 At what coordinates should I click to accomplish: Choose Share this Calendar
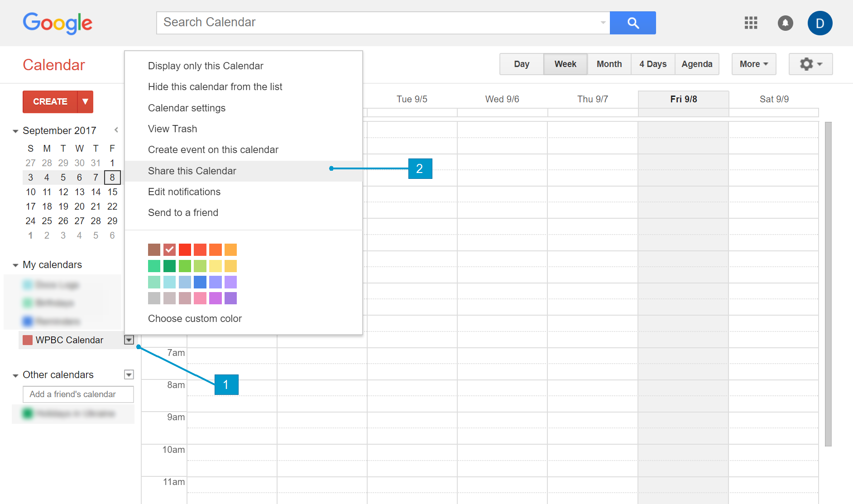point(192,171)
